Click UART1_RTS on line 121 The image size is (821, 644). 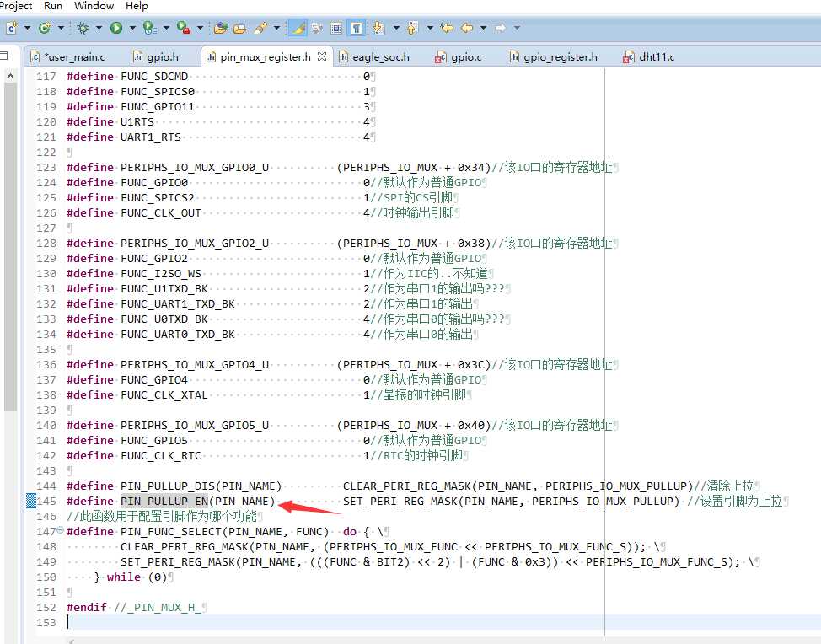click(151, 137)
